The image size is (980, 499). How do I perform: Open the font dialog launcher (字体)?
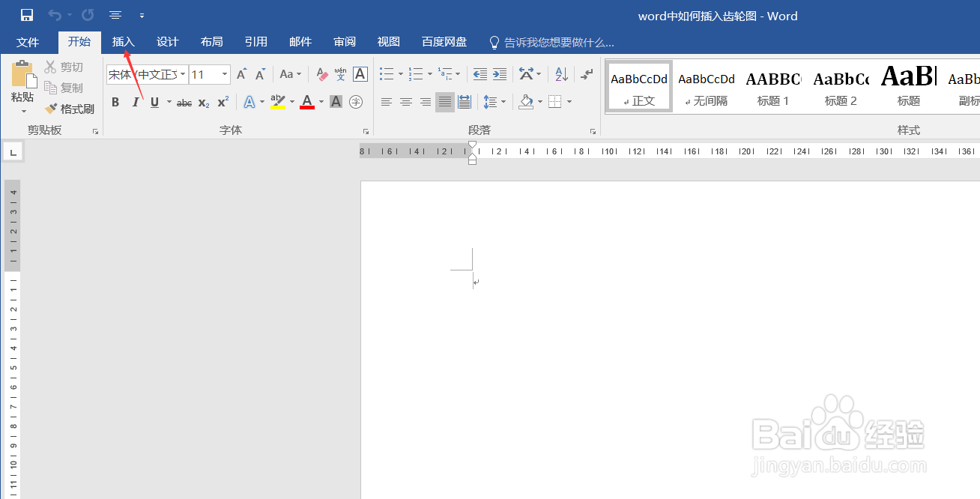(x=366, y=131)
